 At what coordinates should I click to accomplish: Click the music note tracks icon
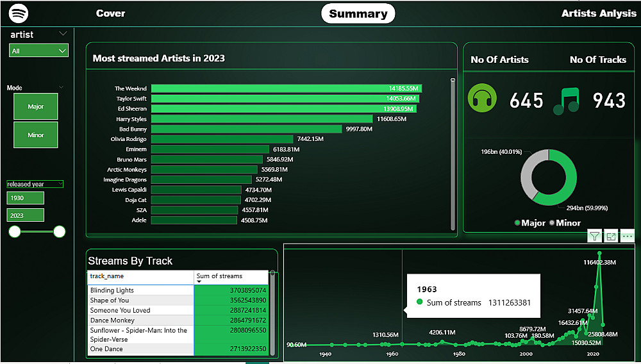[x=566, y=101]
